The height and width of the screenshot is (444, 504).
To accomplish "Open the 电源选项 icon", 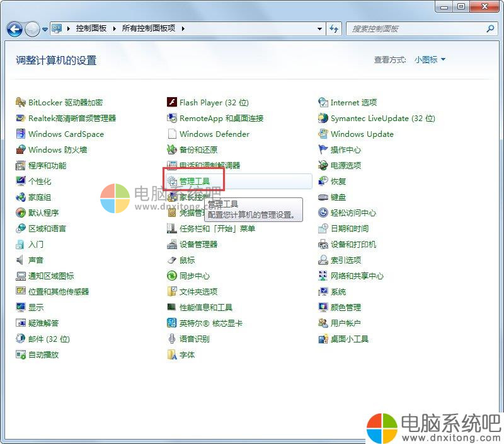I will (323, 166).
